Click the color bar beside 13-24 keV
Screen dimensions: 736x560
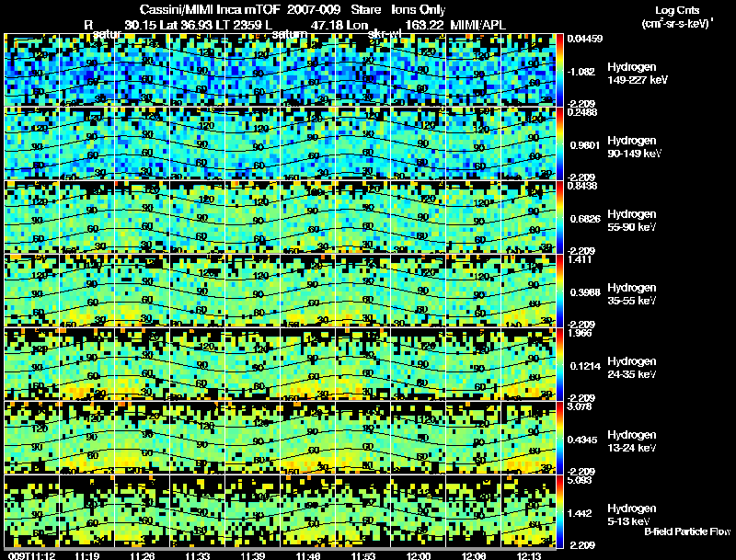pyautogui.click(x=559, y=438)
